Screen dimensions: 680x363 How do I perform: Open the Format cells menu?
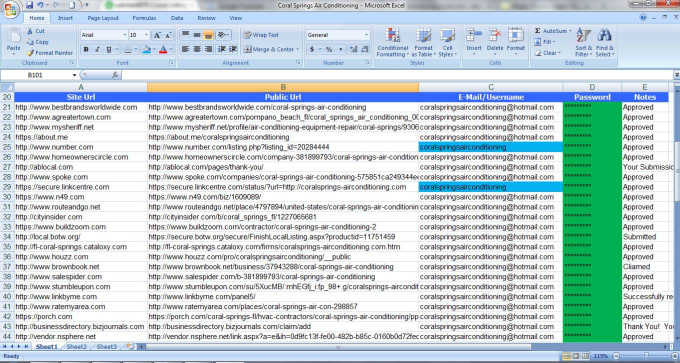pos(516,42)
